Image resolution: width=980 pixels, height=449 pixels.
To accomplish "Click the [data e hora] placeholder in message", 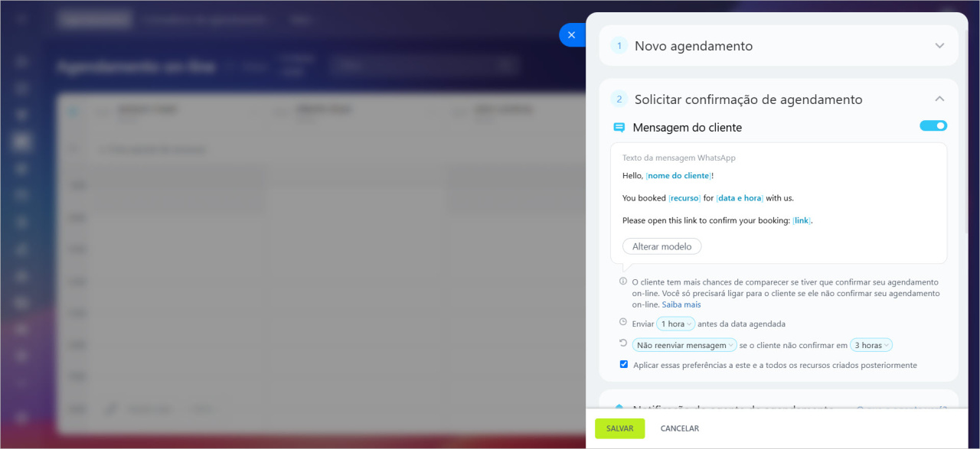I will [x=740, y=198].
